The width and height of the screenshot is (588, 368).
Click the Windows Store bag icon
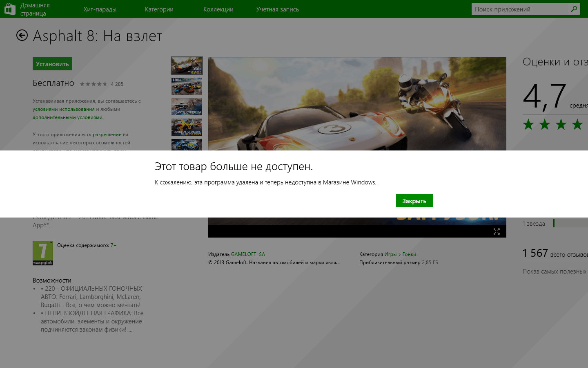click(10, 9)
